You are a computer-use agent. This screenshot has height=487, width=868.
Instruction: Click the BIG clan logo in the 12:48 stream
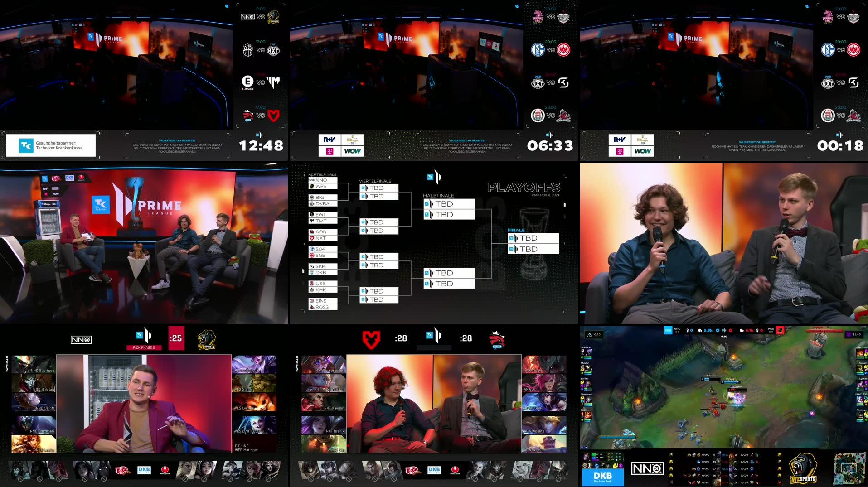click(x=247, y=50)
